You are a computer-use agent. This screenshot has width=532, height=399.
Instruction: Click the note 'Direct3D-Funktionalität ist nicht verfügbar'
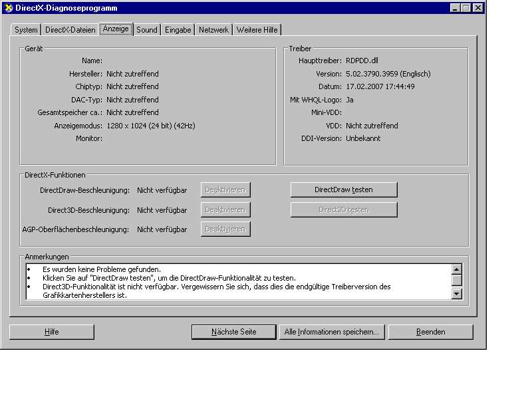(x=217, y=291)
